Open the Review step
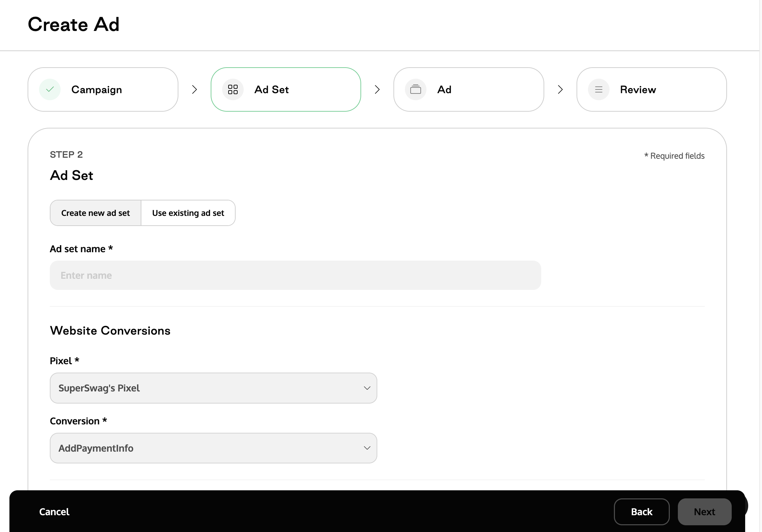762x532 pixels. (x=652, y=89)
